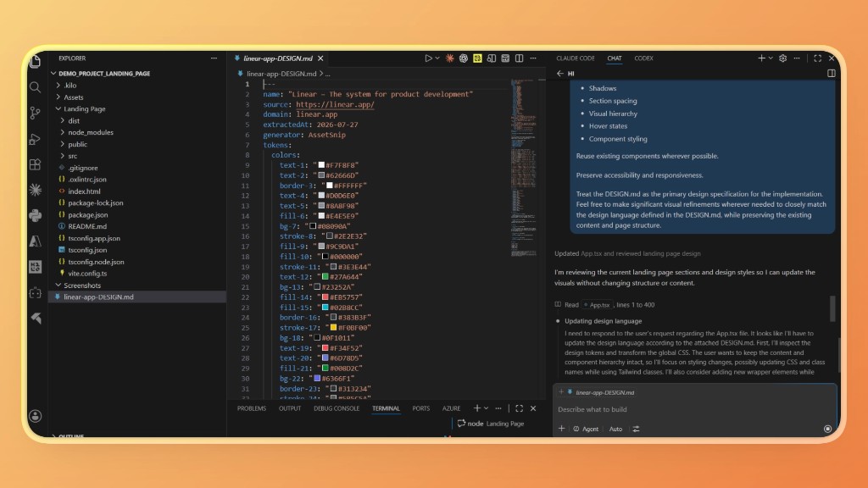Toggle the chat secondary sidebar layout
Viewport: 868px width, 488px height.
pyautogui.click(x=831, y=73)
